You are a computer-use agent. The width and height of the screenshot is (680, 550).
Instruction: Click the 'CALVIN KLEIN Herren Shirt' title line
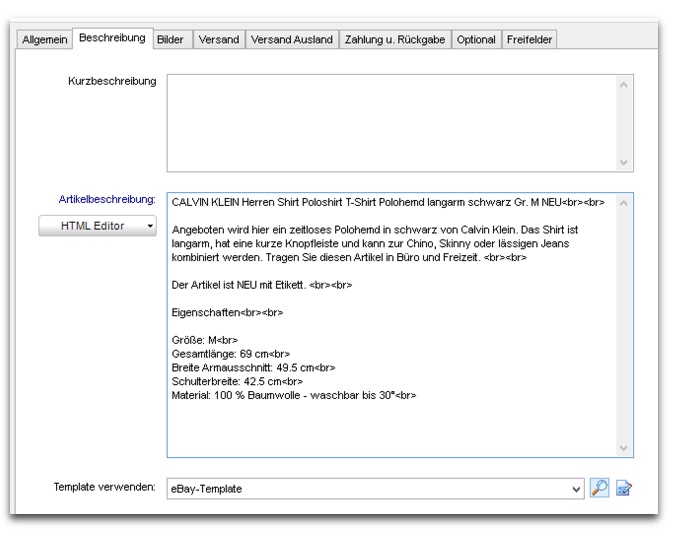388,203
